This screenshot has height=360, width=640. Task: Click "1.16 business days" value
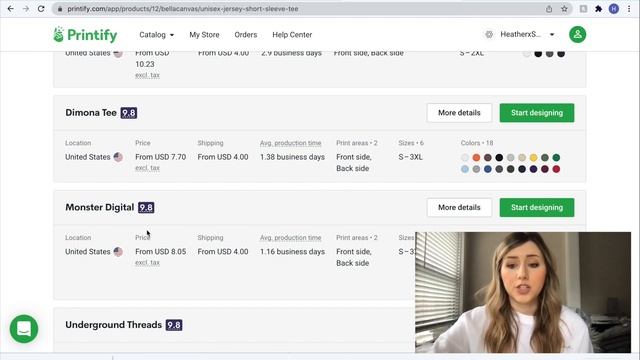point(292,252)
